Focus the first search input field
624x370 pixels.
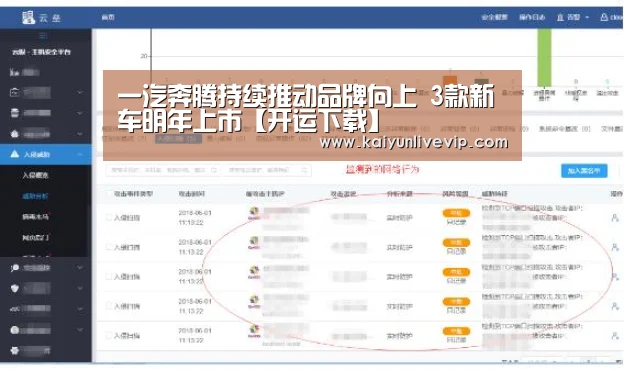pos(162,170)
